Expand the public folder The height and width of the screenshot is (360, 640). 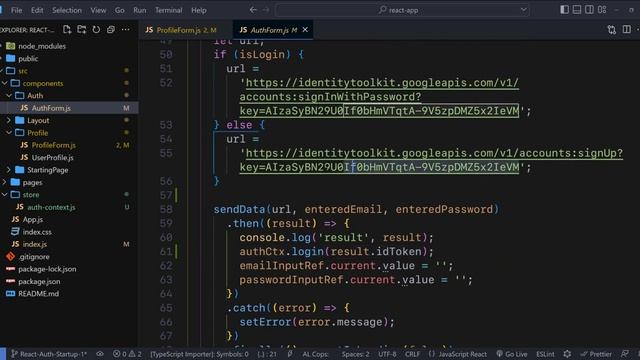click(28, 58)
